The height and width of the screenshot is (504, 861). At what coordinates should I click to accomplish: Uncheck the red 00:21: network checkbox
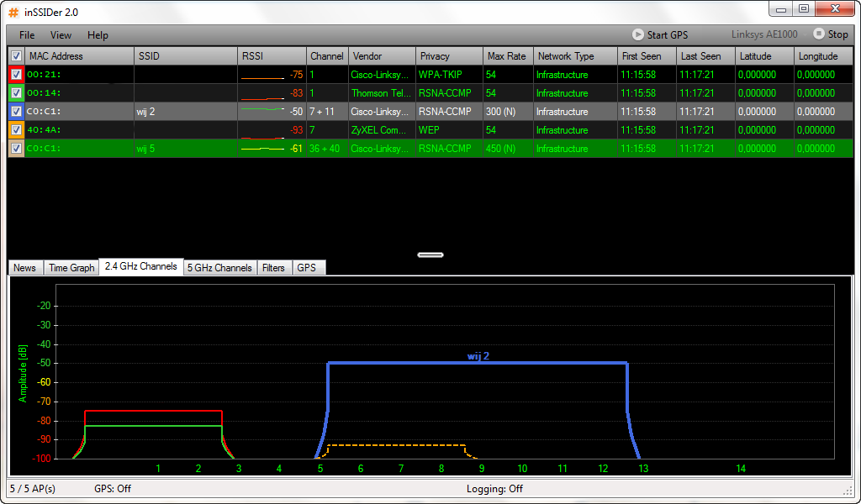coord(17,75)
